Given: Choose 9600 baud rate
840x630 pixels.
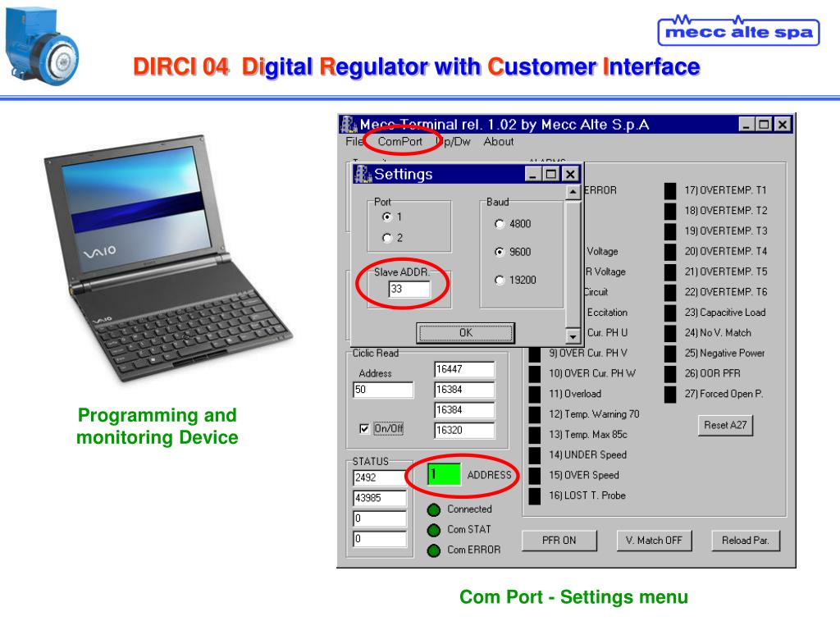Looking at the screenshot, I should [500, 252].
